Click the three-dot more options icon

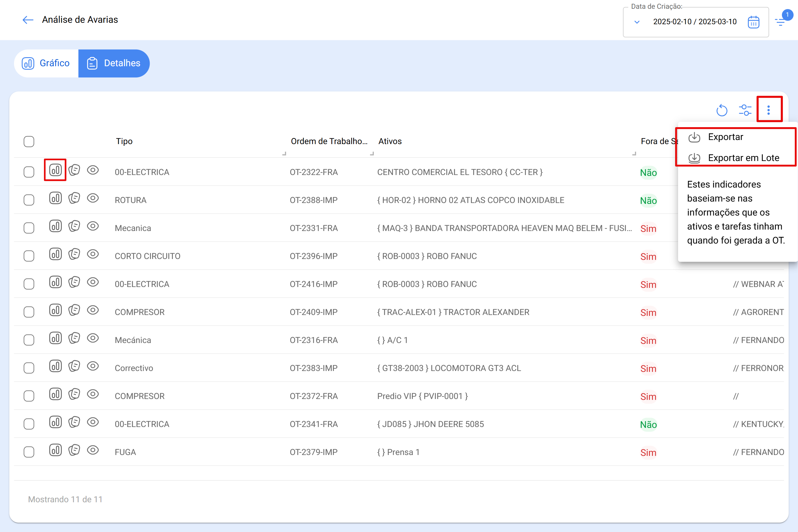coord(769,110)
